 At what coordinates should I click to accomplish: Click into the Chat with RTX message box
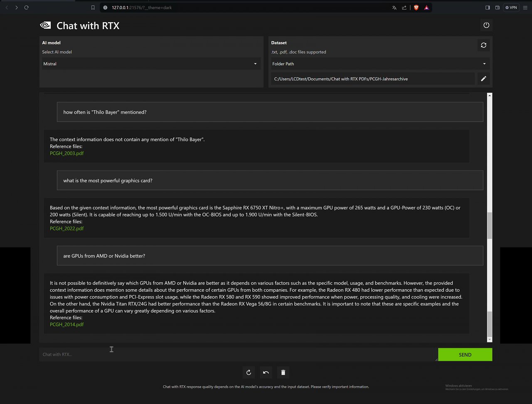coord(239,354)
